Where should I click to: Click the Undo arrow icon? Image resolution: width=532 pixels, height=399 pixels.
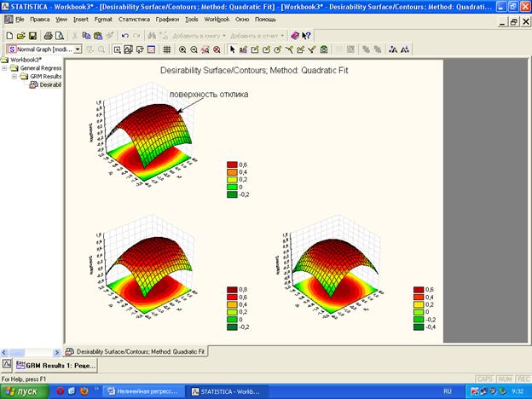point(124,35)
